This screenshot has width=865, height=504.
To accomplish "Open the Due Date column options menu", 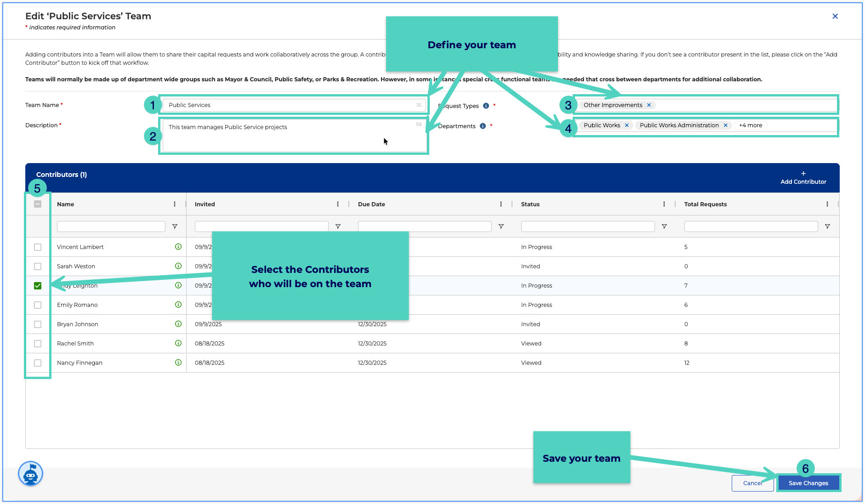I will [x=501, y=204].
